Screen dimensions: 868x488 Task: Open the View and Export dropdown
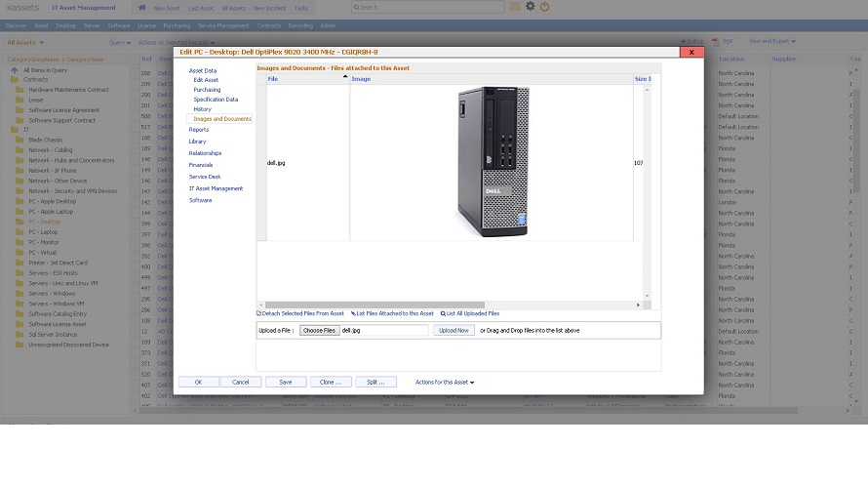771,42
